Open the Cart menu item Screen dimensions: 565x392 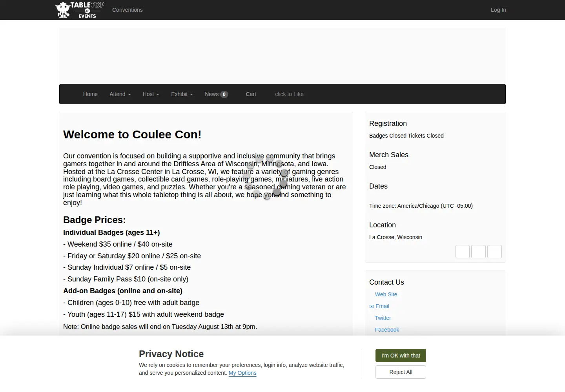pos(251,94)
